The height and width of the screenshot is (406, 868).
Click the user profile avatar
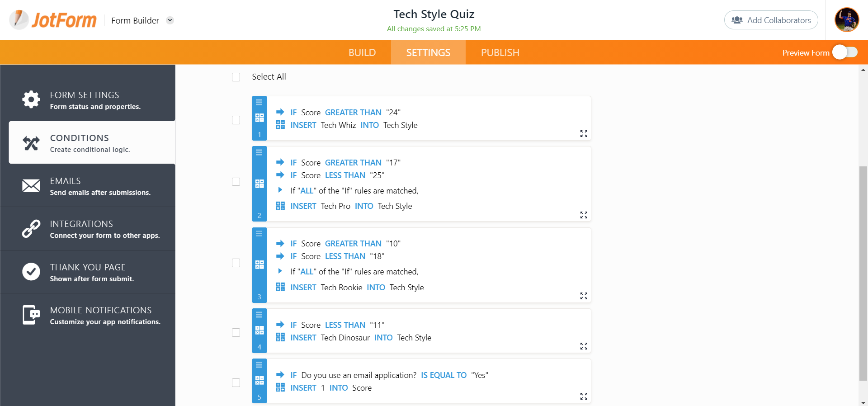[846, 20]
